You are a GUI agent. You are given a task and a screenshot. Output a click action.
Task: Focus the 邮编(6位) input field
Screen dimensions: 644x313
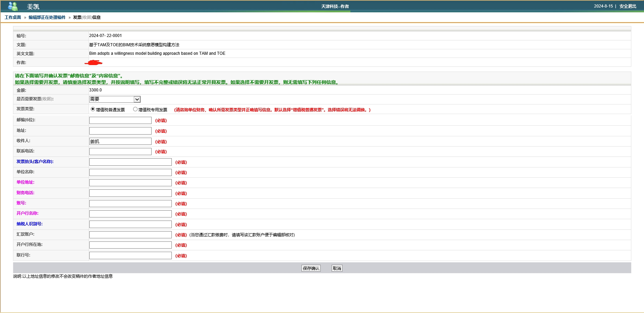120,121
